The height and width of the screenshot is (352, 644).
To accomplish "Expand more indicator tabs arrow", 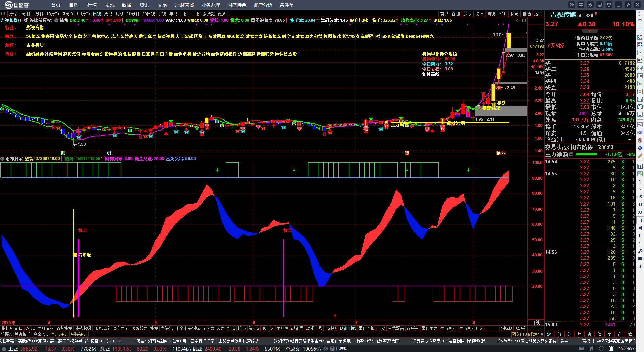I will pyautogui.click(x=481, y=328).
